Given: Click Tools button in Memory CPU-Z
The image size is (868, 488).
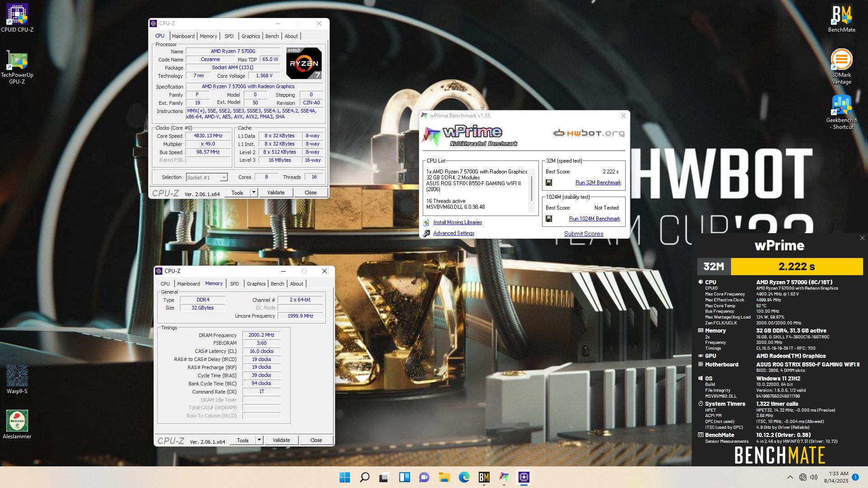Looking at the screenshot, I should point(243,440).
